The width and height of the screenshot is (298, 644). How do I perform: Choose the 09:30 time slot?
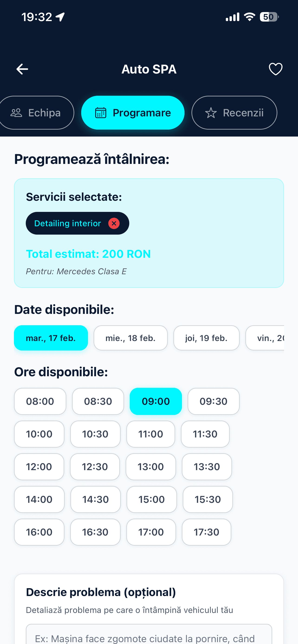click(214, 401)
